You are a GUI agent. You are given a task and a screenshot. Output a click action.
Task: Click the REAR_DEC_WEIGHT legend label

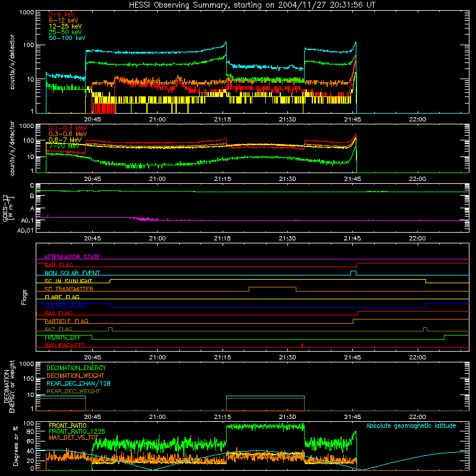pos(73,392)
